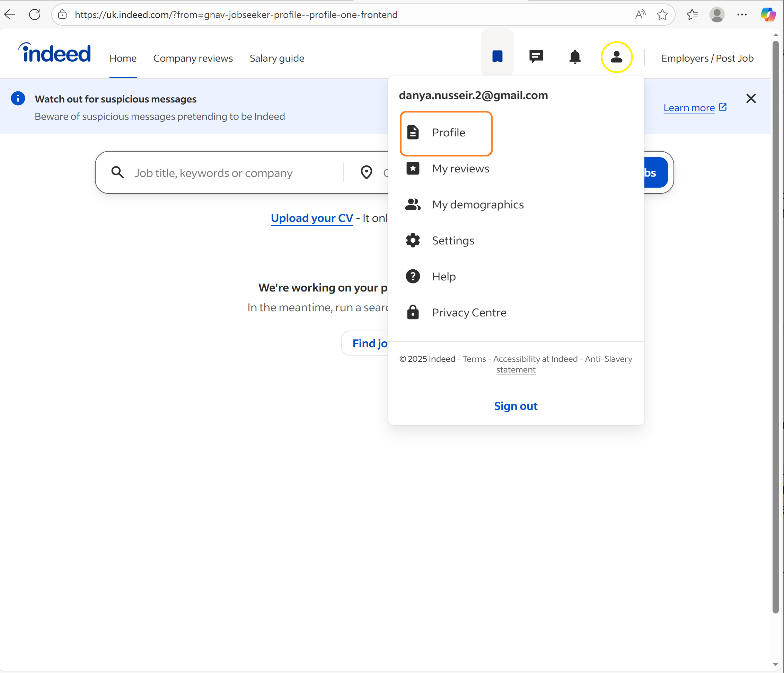Screen dimensions: 784x673
Task: Open Salary guide navigation link
Action: click(x=277, y=58)
